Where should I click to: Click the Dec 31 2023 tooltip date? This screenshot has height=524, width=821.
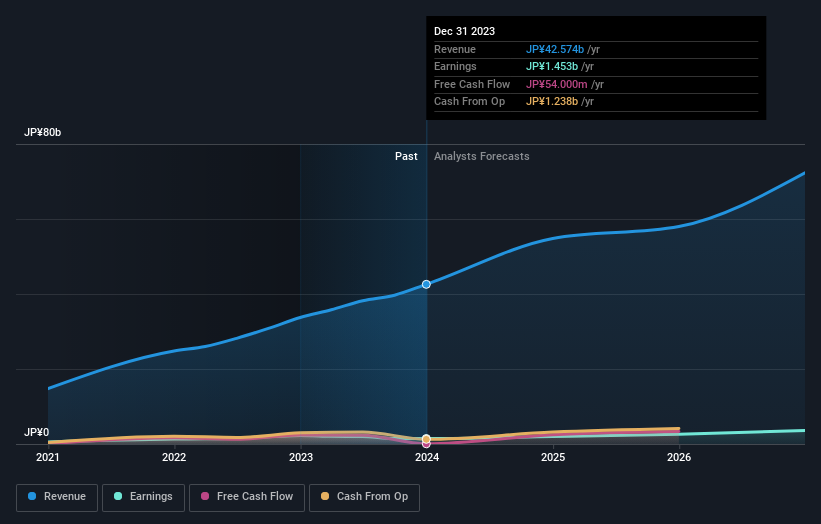point(464,31)
